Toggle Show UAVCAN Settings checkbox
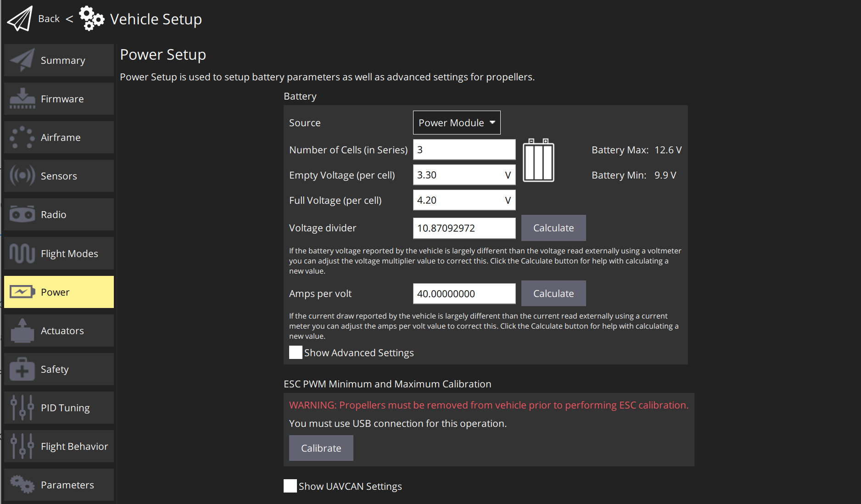This screenshot has height=504, width=861. 291,486
